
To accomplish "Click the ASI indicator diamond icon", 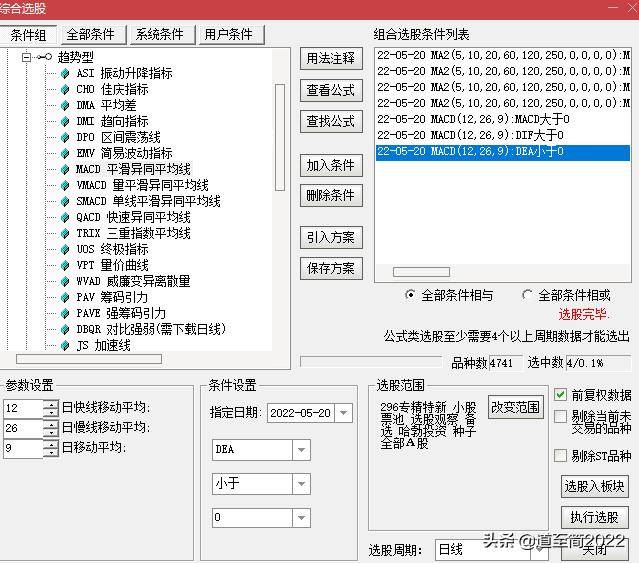I will [x=65, y=73].
